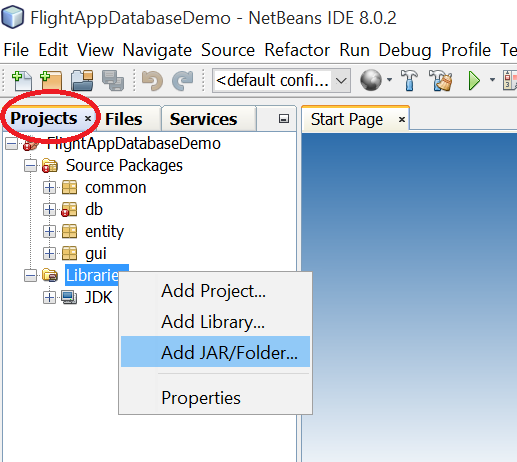Click the NetBeans cube title icon
This screenshot has width=517, height=462.
pyautogui.click(x=12, y=17)
